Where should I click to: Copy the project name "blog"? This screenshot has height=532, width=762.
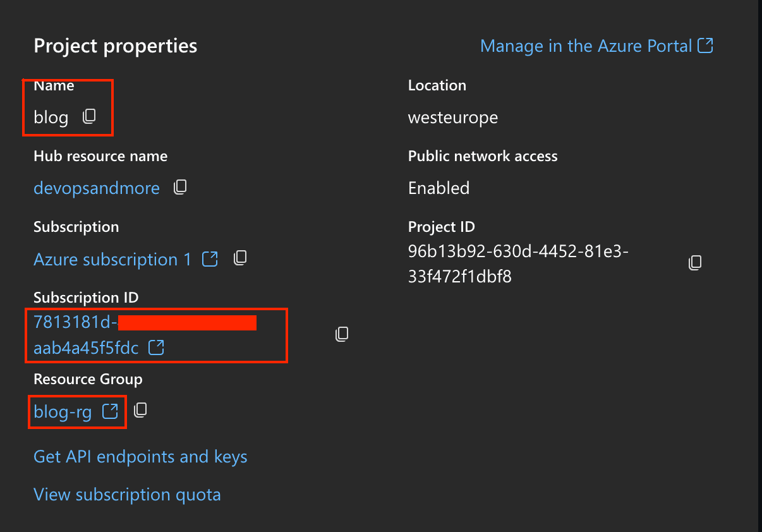(89, 116)
